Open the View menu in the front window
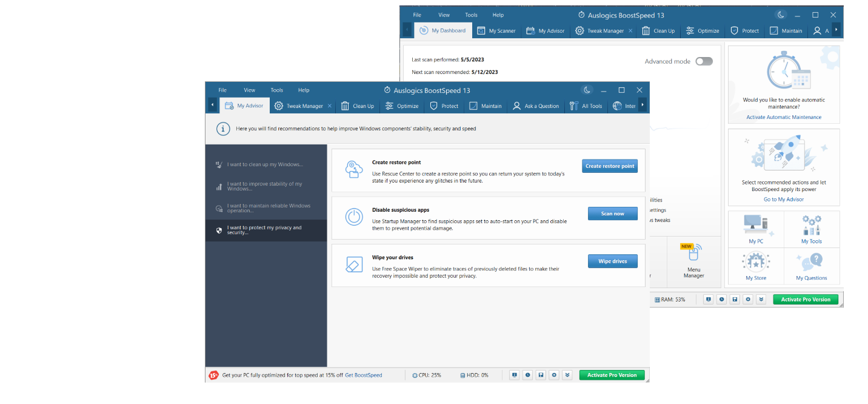The image size is (868, 404). tap(249, 90)
